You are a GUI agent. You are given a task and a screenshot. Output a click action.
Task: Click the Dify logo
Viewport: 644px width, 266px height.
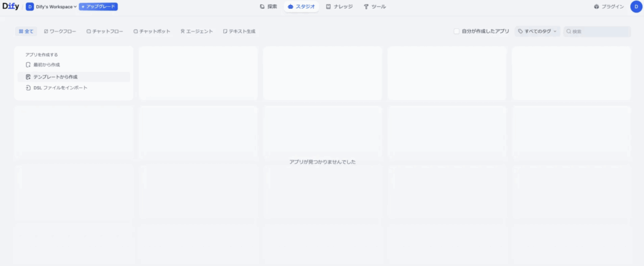(x=11, y=7)
